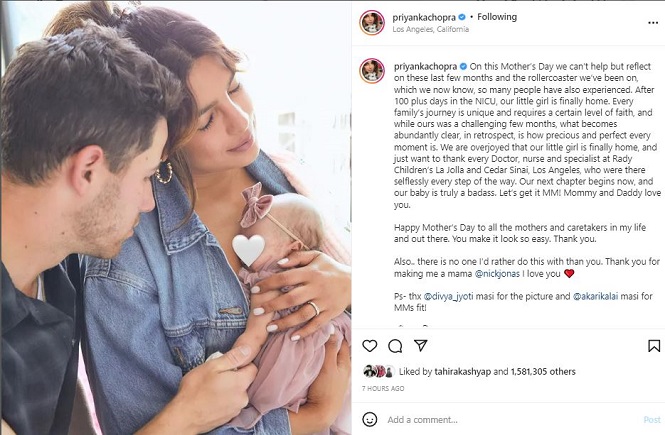Screen dimensions: 665x435
Task: Open tahirakashyap's profile from likes
Action: click(462, 372)
